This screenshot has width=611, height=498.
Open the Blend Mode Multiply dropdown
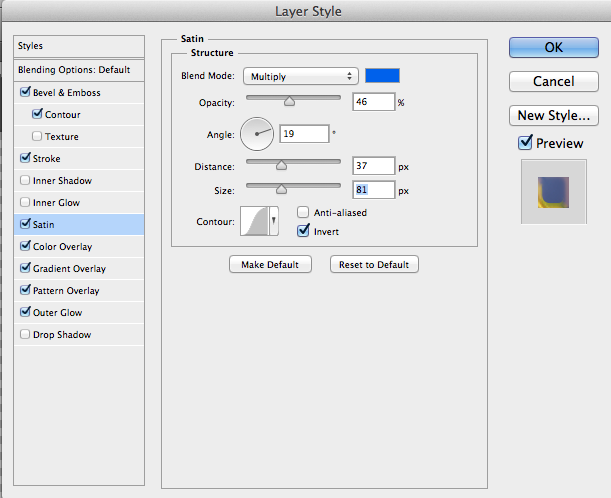[x=300, y=76]
